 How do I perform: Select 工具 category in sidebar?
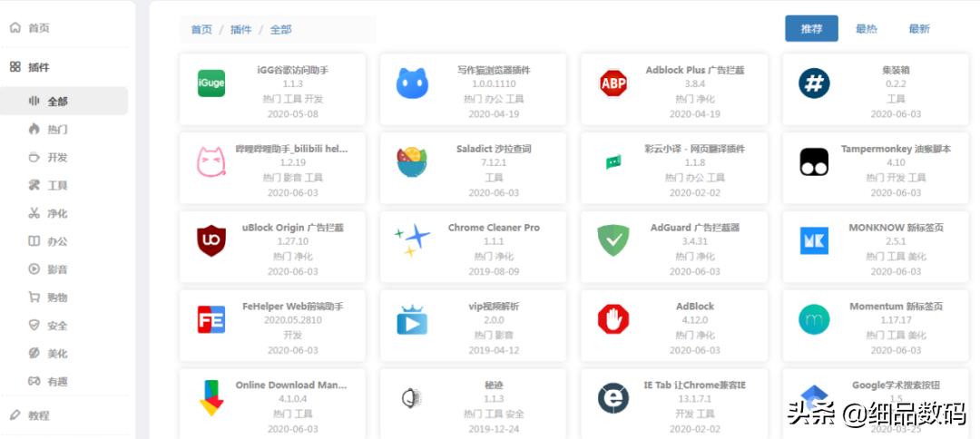tap(57, 185)
